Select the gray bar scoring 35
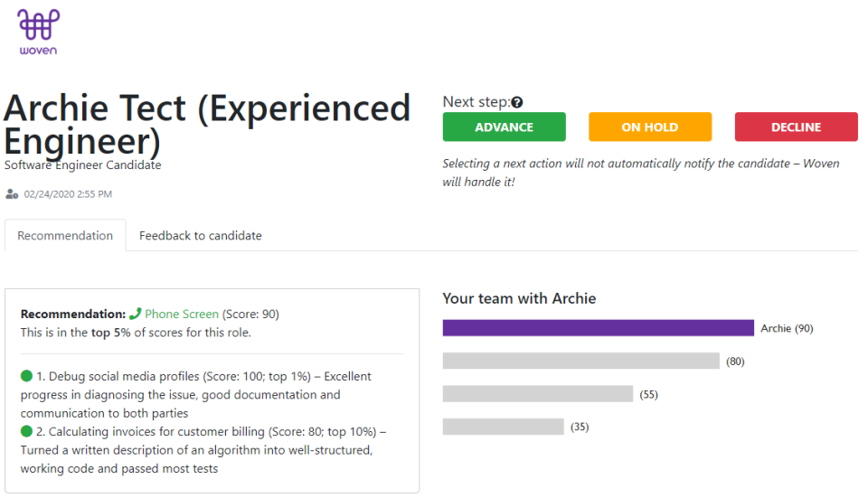 point(503,427)
